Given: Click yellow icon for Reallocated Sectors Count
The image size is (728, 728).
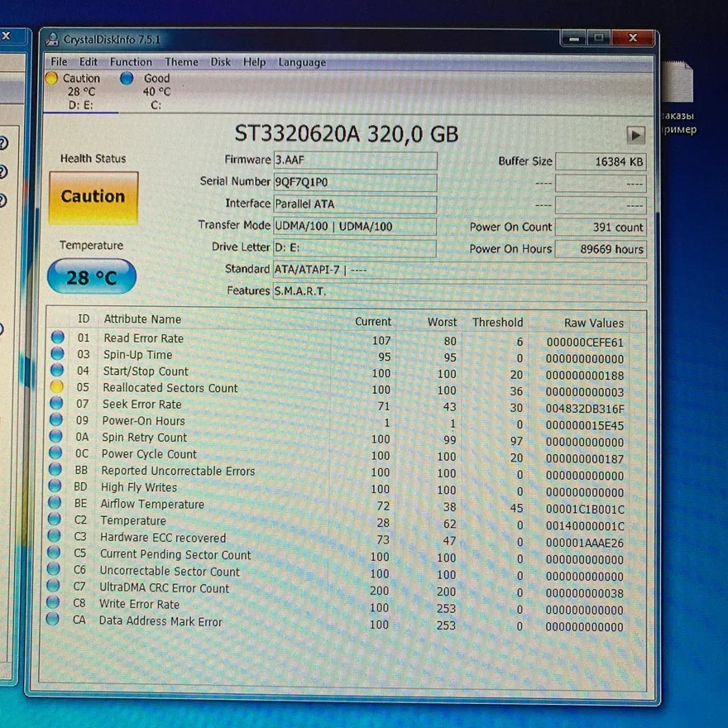Looking at the screenshot, I should pyautogui.click(x=56, y=386).
